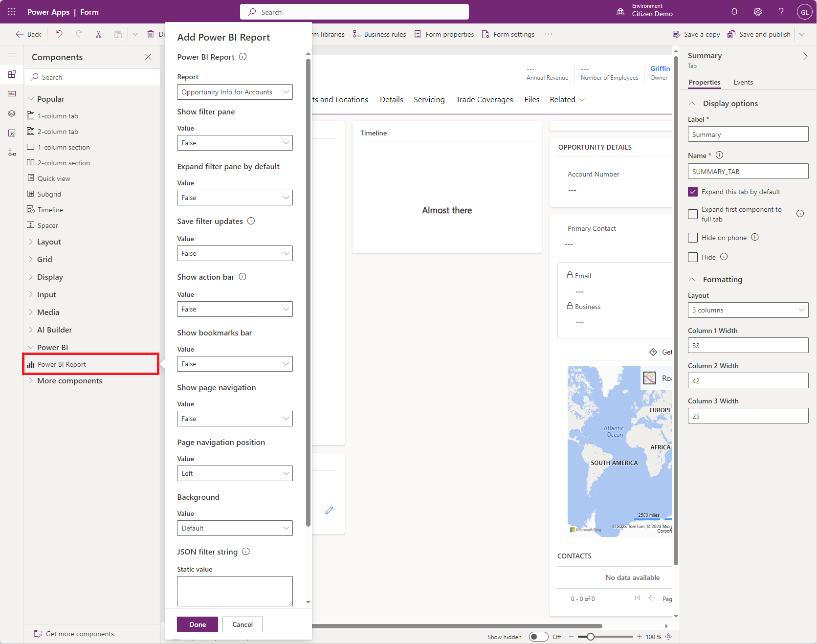Click the cut scissors icon

[x=98, y=34]
